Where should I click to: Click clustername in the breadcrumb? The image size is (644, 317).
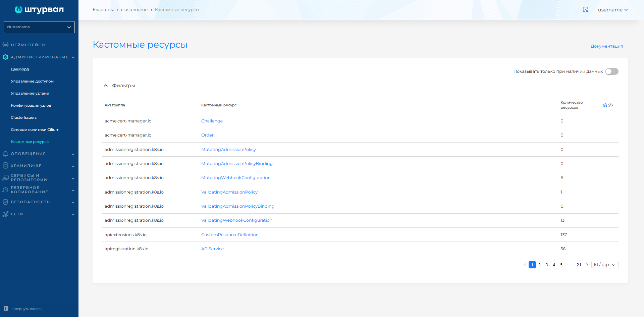(134, 10)
